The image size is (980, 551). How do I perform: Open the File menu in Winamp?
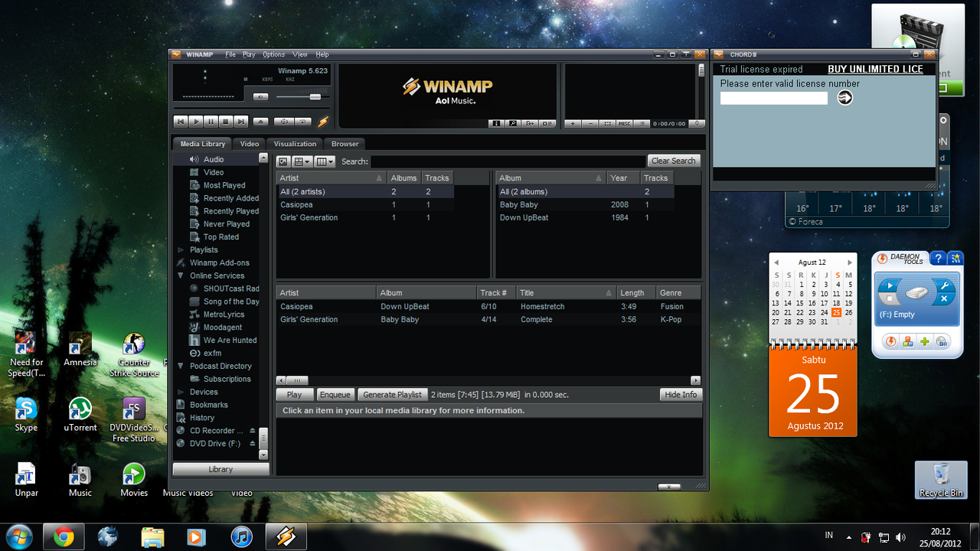(230, 54)
